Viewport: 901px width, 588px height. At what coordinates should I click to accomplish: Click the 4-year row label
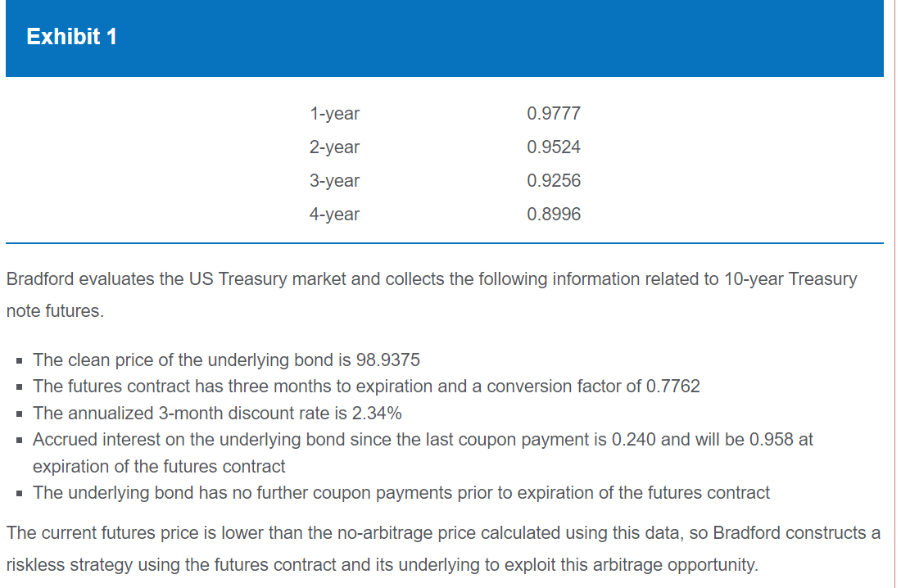(334, 215)
